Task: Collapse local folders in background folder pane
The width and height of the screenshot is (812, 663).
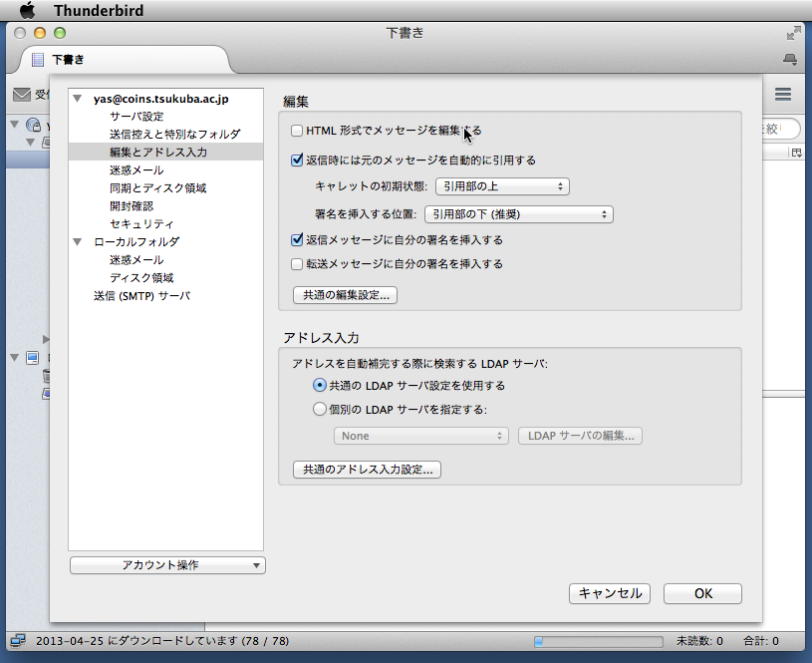Action: click(x=15, y=358)
